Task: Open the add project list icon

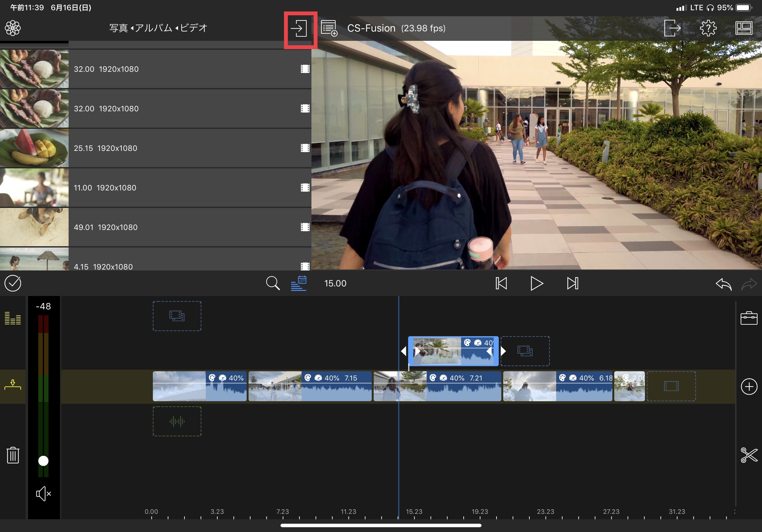Action: pyautogui.click(x=329, y=28)
